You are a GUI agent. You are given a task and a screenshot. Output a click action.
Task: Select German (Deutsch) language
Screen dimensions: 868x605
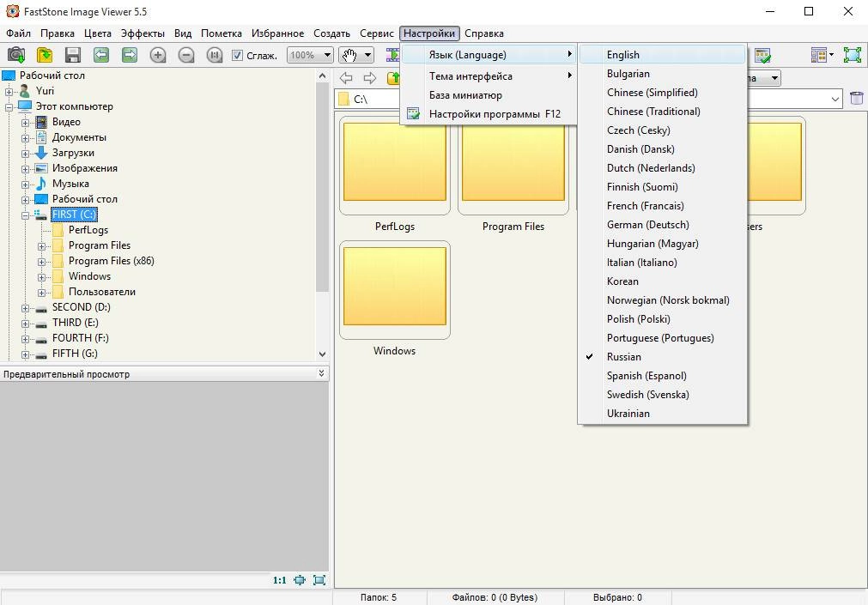coord(662,225)
